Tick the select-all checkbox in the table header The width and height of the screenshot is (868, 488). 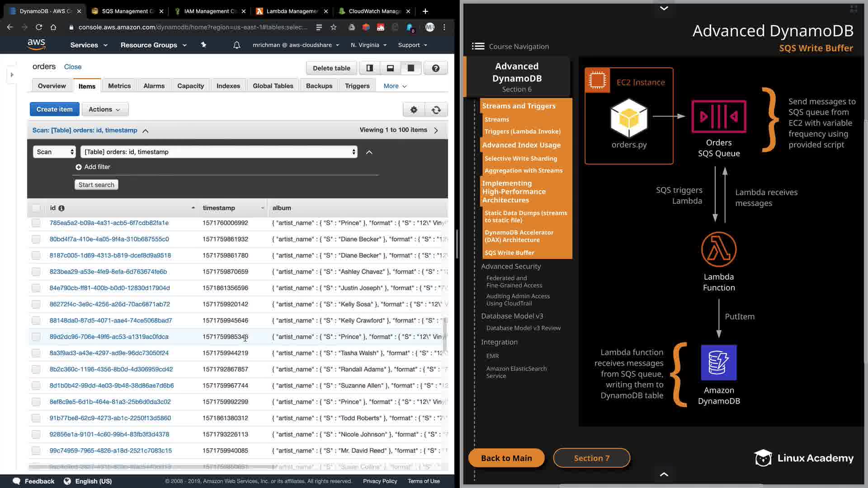click(x=36, y=208)
